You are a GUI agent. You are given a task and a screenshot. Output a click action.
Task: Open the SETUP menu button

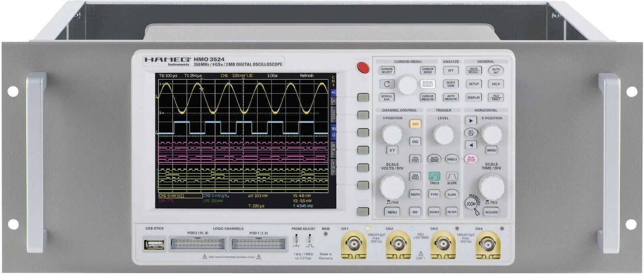474,84
